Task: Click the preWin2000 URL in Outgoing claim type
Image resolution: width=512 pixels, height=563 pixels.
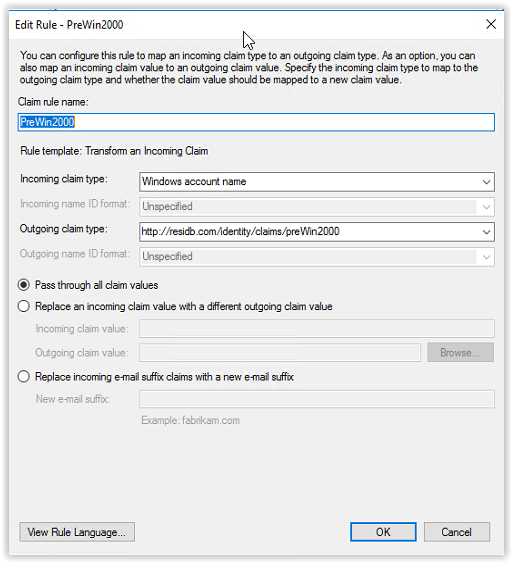Action: (240, 232)
